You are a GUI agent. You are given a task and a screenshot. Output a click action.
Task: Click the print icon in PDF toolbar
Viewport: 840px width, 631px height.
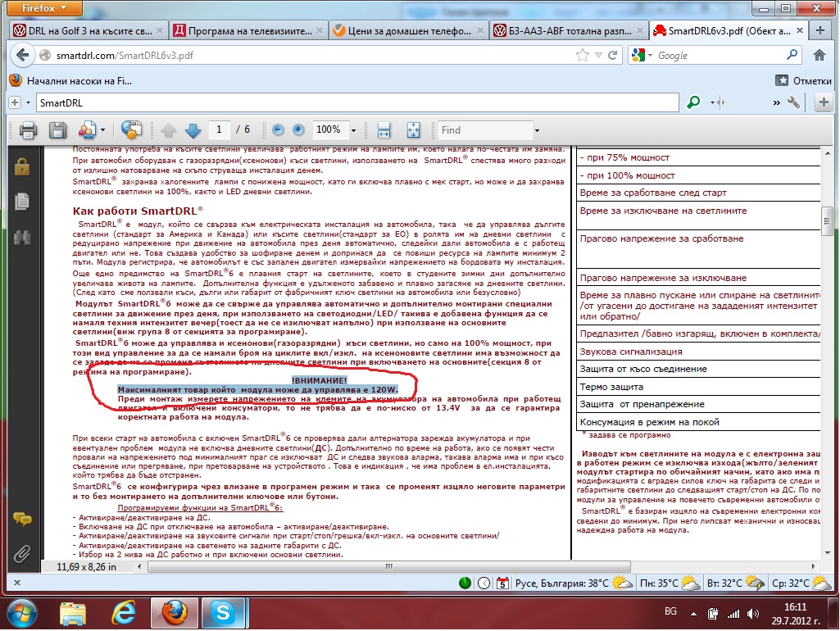click(x=29, y=130)
